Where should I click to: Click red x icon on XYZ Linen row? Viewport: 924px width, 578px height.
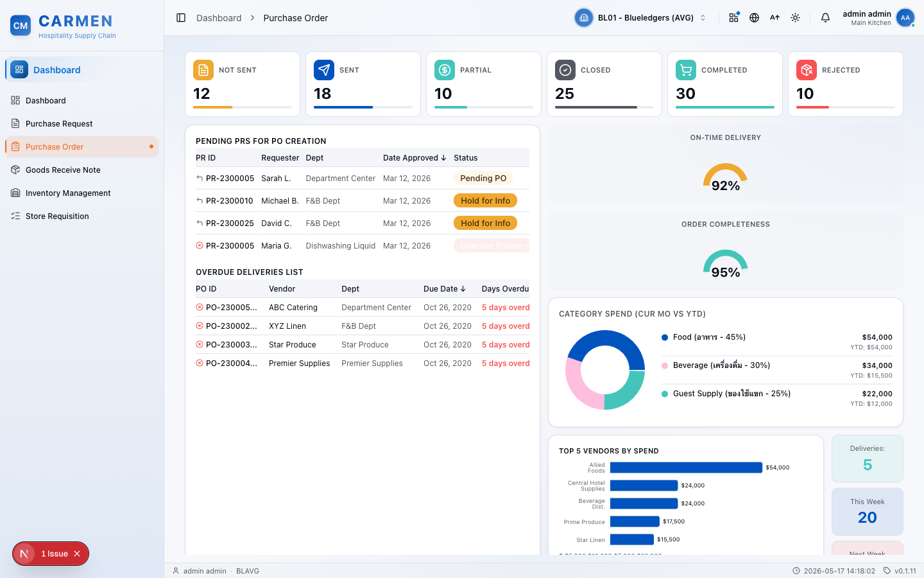200,326
